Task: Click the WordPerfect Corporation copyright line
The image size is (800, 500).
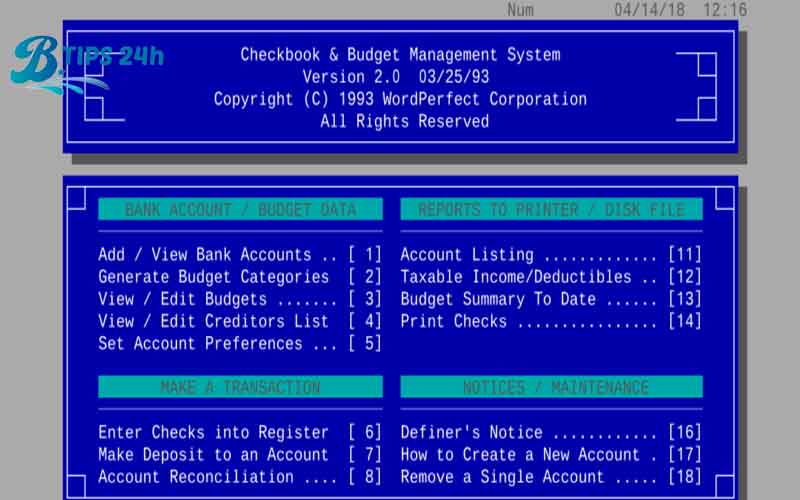Action: tap(401, 99)
